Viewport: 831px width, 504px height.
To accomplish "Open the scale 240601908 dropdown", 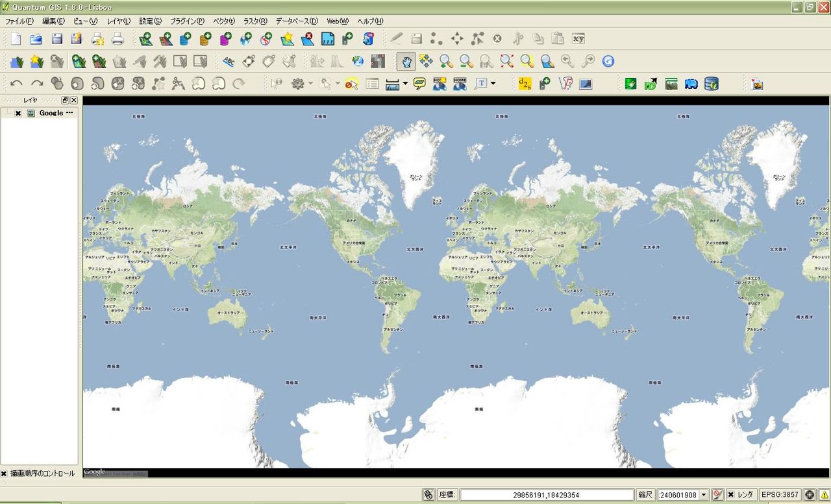I will (x=704, y=495).
